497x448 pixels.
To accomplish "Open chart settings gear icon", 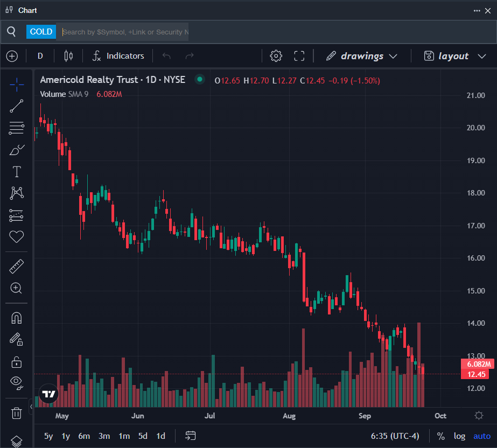I will [276, 56].
